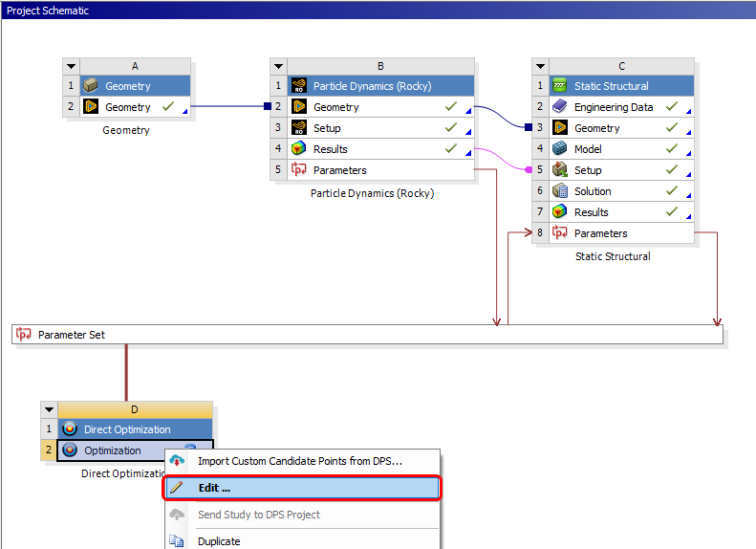Open dropdown arrow of Direct Optimization system D
Viewport: 756px width, 549px height.
click(49, 409)
